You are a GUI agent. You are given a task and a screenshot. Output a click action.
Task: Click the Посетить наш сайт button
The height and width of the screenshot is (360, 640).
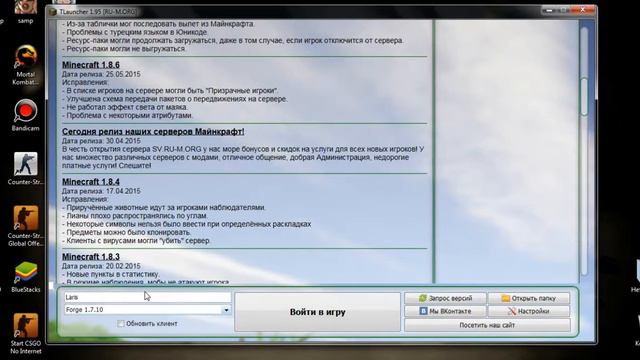pos(487,325)
